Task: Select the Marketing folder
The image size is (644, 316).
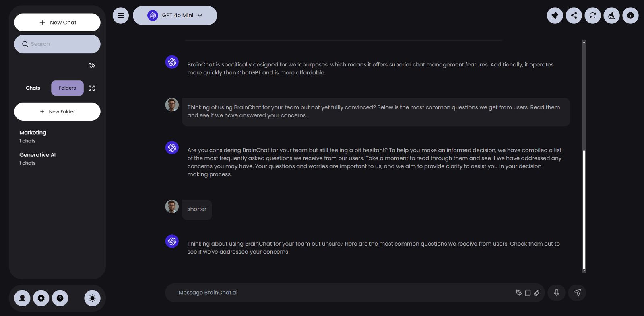Action: tap(33, 132)
